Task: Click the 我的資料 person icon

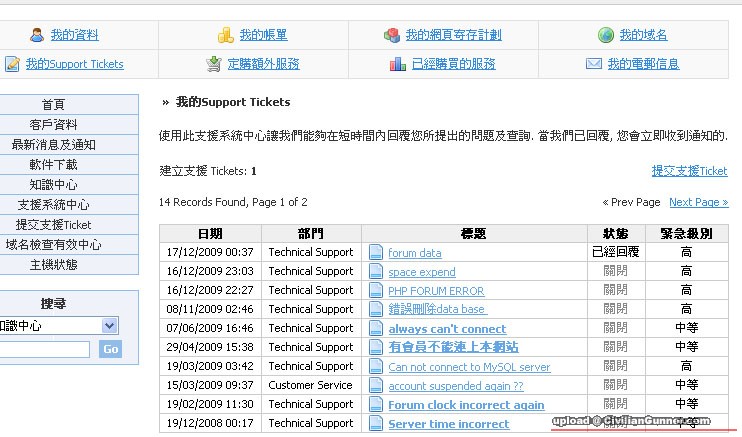Action: point(37,35)
